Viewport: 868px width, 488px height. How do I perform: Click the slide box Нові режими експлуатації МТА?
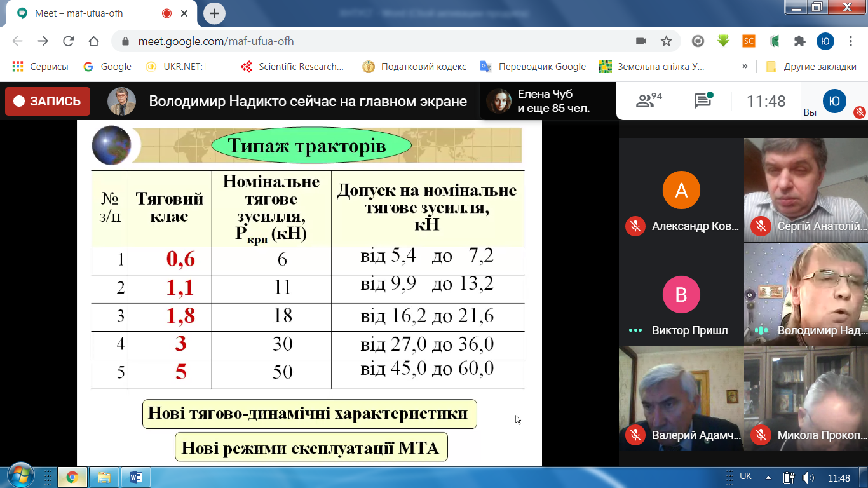pyautogui.click(x=311, y=447)
